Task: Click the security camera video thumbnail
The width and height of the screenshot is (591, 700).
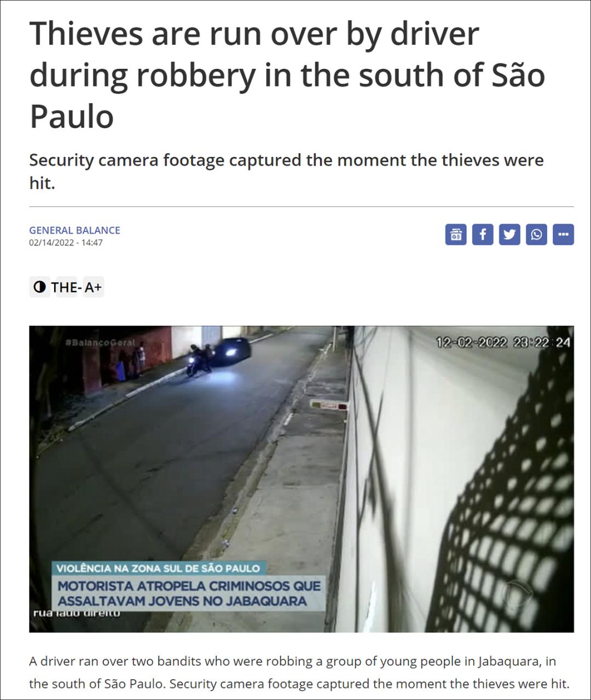Action: (302, 479)
